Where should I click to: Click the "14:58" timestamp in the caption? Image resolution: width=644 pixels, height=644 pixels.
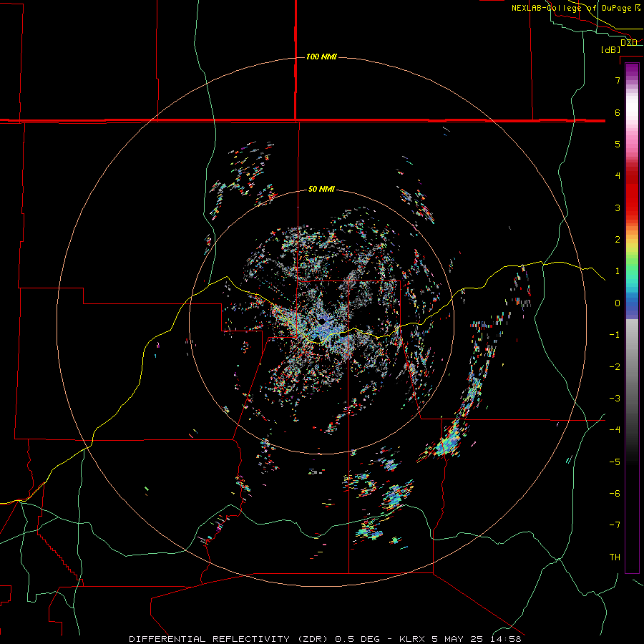[506, 639]
